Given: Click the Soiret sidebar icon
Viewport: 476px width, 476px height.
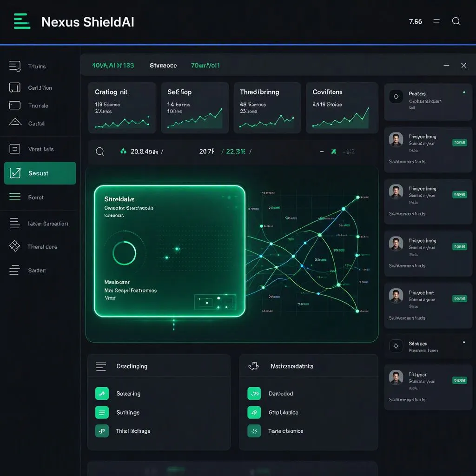Looking at the screenshot, I should (15, 197).
